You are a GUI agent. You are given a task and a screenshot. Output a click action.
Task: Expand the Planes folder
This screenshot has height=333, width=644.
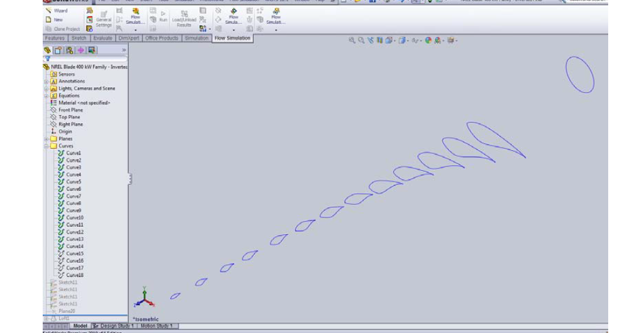pyautogui.click(x=46, y=139)
